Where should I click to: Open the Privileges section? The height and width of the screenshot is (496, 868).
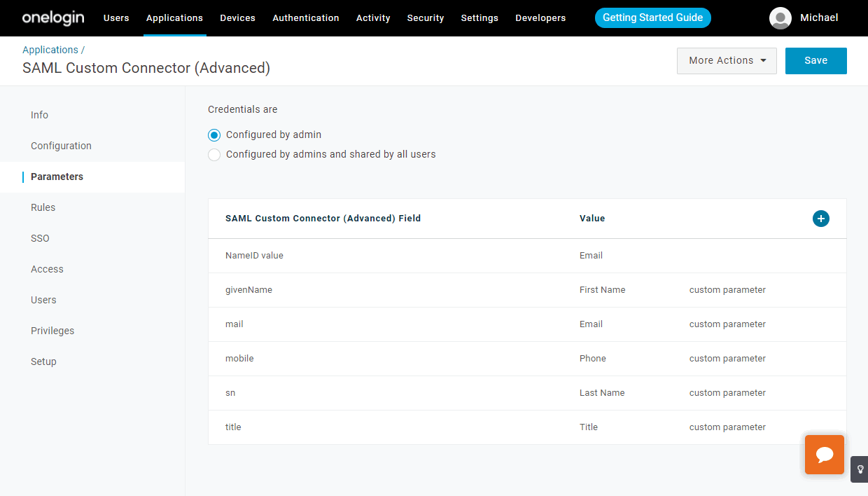(x=52, y=331)
